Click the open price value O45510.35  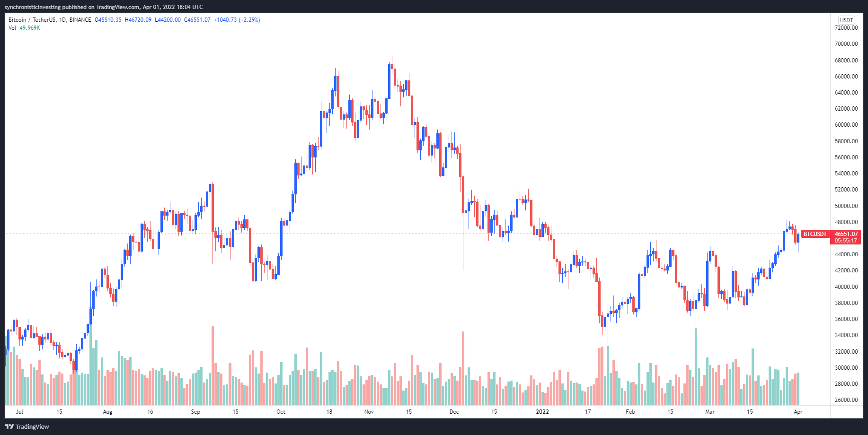108,20
